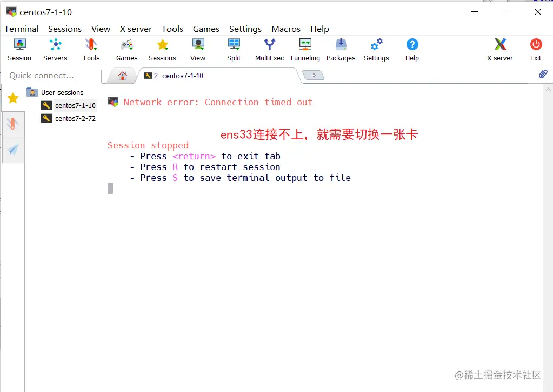
Task: Select the yellow star sidebar tab
Action: click(13, 98)
